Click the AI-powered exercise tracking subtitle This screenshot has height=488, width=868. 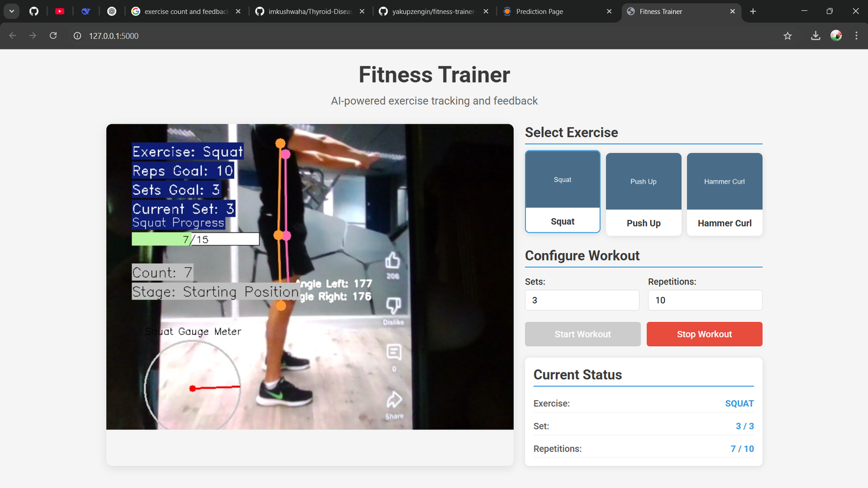435,101
